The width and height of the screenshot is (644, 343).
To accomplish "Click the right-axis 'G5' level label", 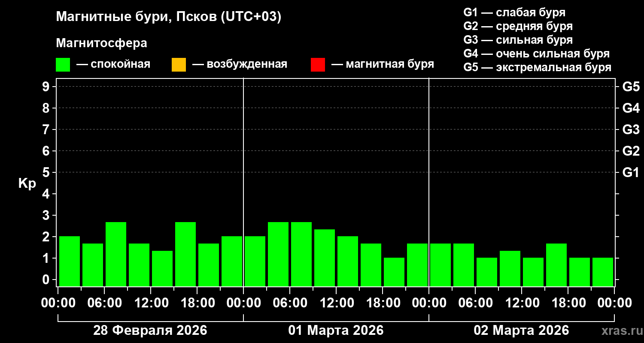I will click(631, 87).
